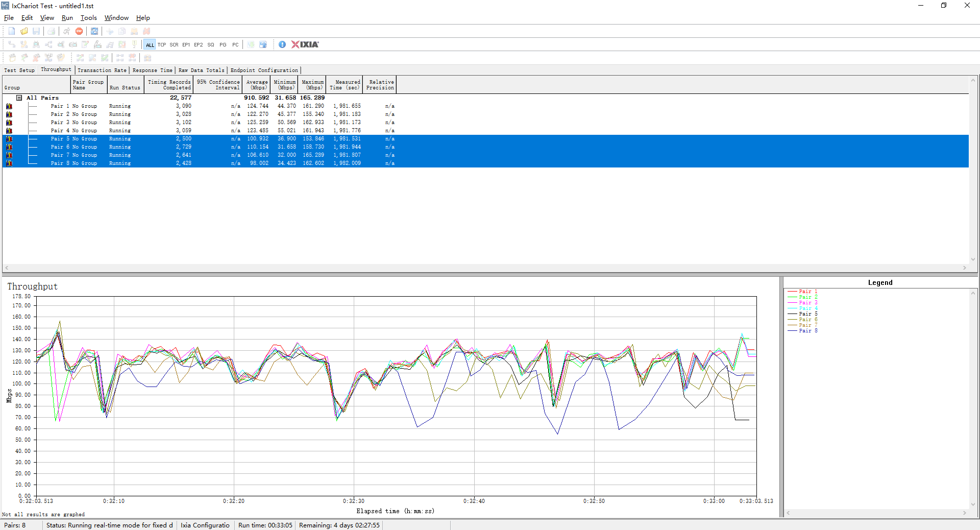This screenshot has width=980, height=530.
Task: Click the Pair 3 row status icon
Action: point(9,123)
